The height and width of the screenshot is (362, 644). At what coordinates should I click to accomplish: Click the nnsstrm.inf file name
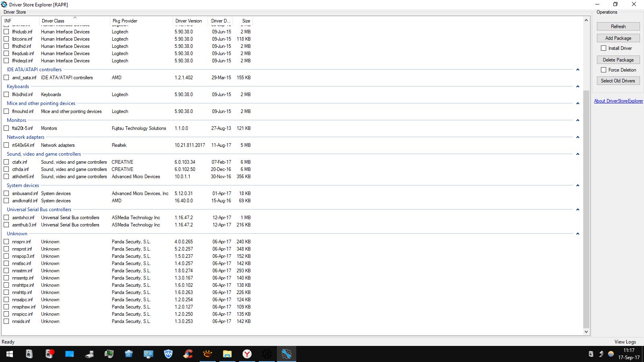click(23, 271)
